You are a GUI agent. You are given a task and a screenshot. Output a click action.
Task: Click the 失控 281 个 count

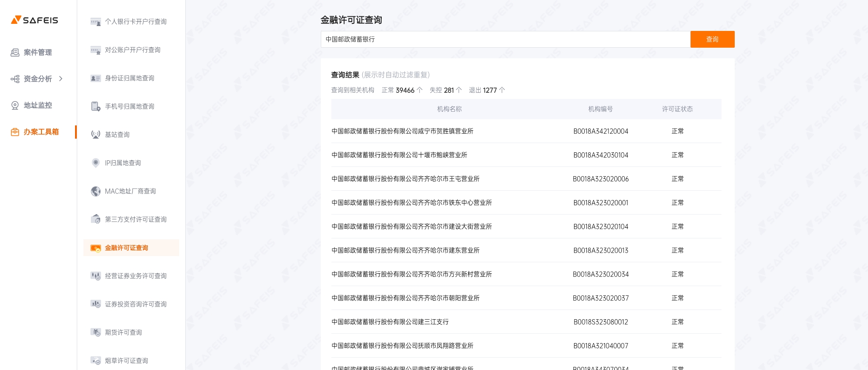[446, 90]
